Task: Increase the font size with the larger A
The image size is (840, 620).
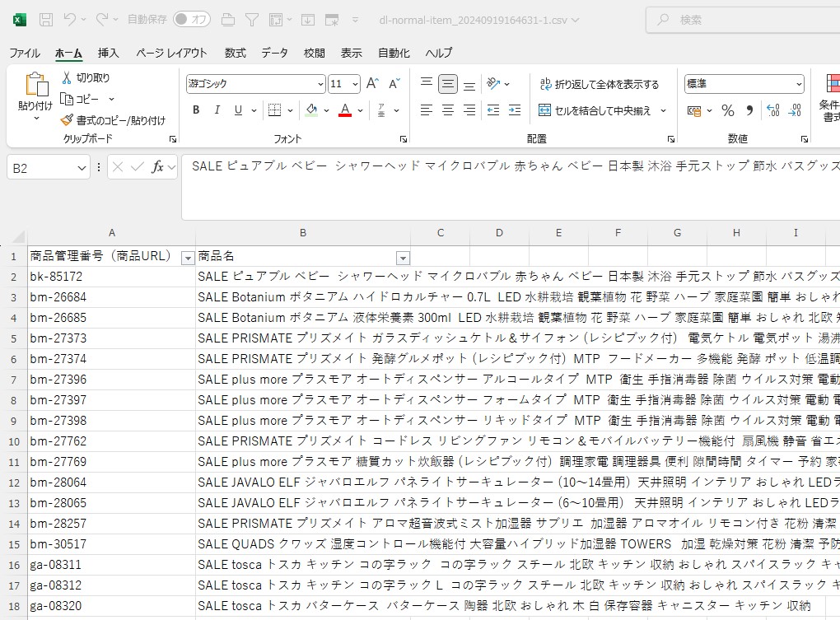Action: point(372,83)
